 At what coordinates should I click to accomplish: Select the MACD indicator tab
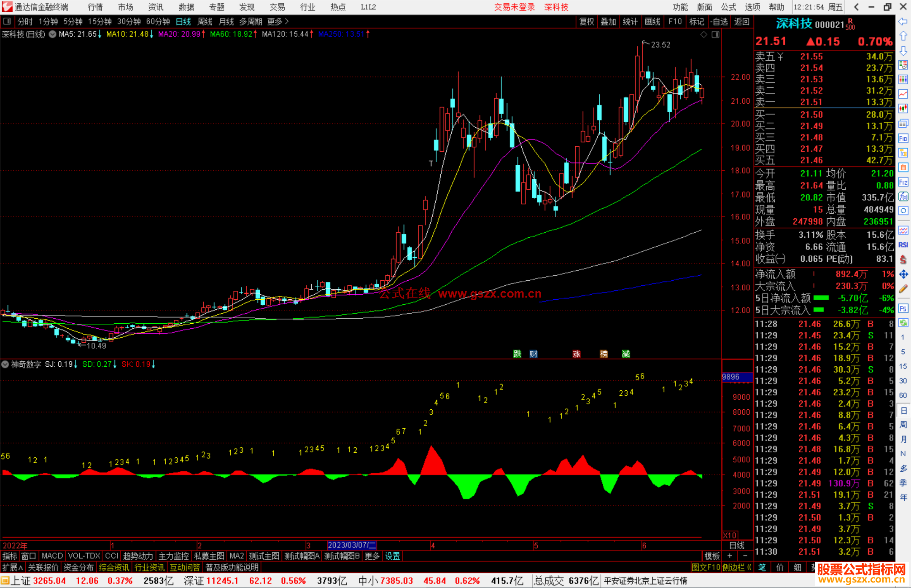point(52,556)
